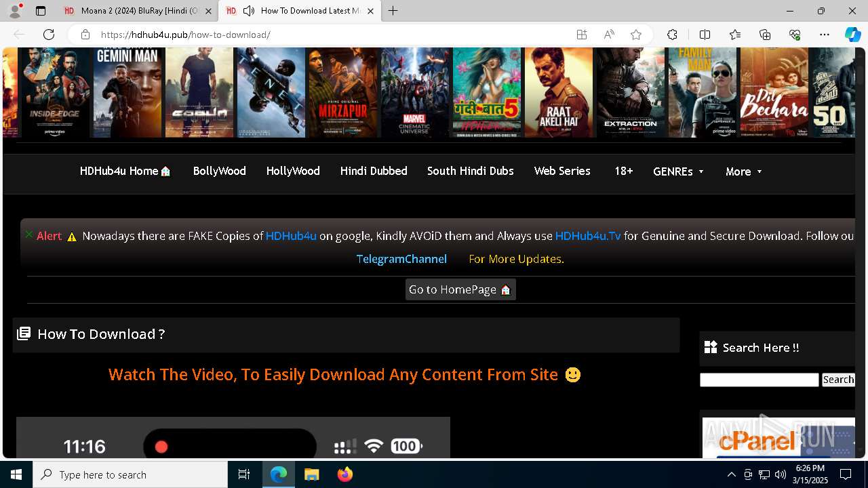868x488 pixels.
Task: Open the Extensions puzzle icon
Action: [x=672, y=35]
